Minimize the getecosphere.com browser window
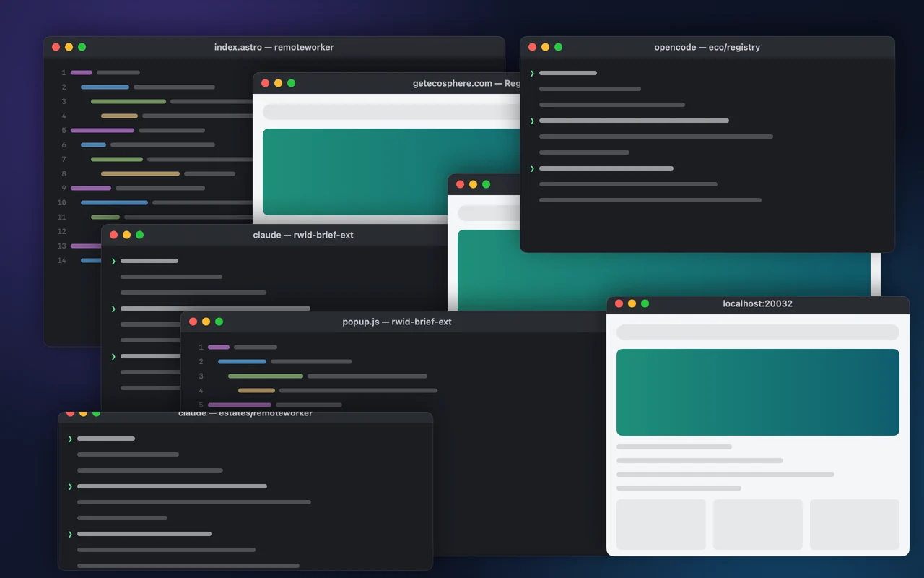 (x=279, y=83)
